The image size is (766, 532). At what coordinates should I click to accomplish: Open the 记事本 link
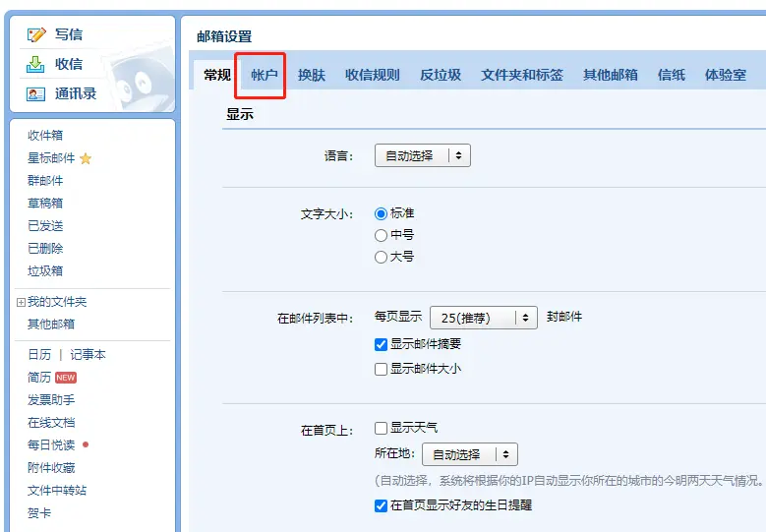88,355
